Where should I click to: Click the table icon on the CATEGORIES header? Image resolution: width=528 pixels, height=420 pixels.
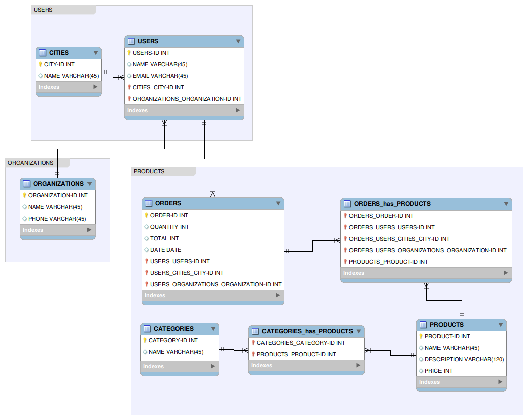pyautogui.click(x=146, y=329)
